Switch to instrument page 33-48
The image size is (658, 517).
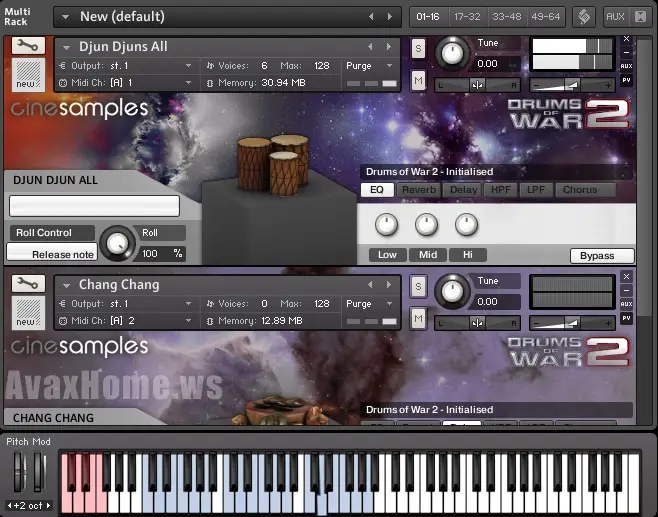coord(507,17)
